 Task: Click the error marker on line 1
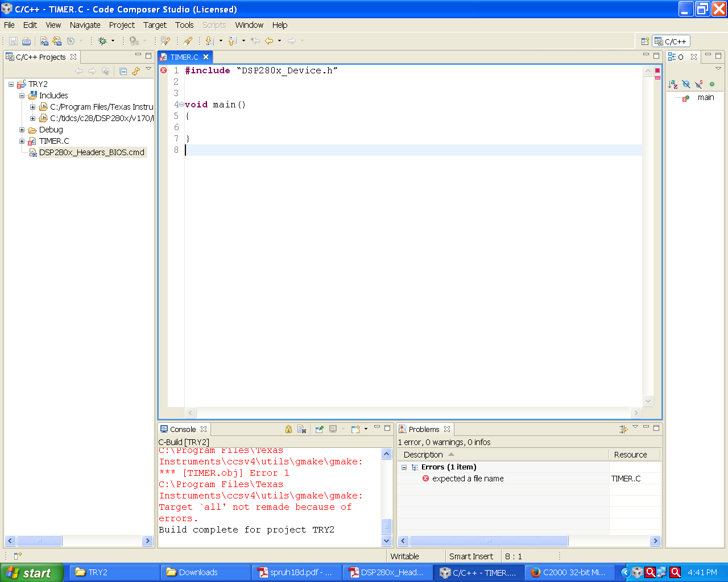(x=163, y=70)
